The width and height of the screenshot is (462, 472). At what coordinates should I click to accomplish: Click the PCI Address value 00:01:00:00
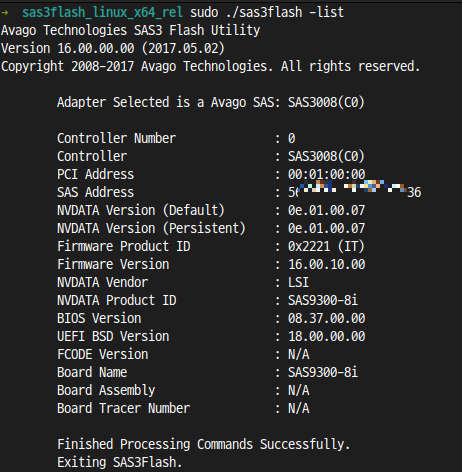(x=327, y=174)
